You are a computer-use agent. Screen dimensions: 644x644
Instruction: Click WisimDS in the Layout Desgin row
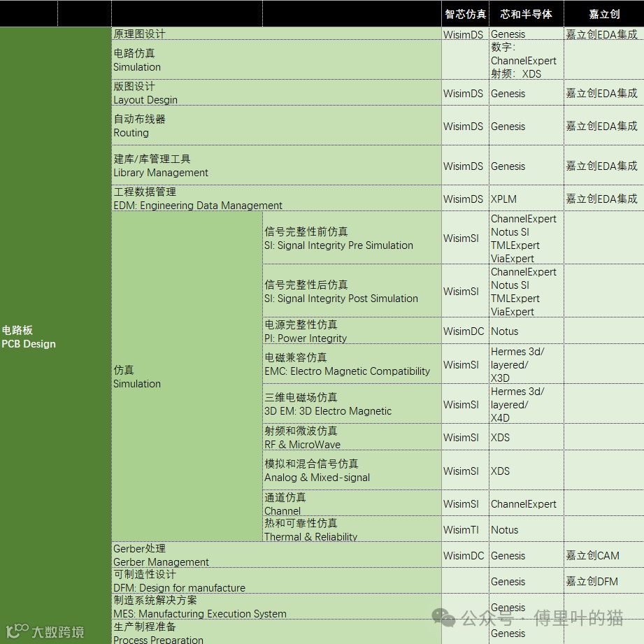coord(464,93)
